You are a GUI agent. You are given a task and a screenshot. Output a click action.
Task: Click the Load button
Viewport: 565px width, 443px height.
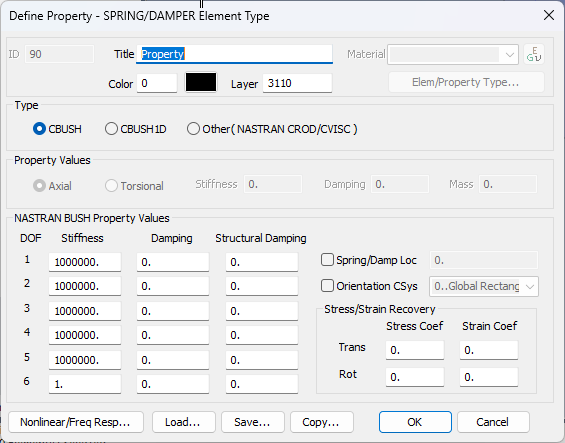[183, 422]
